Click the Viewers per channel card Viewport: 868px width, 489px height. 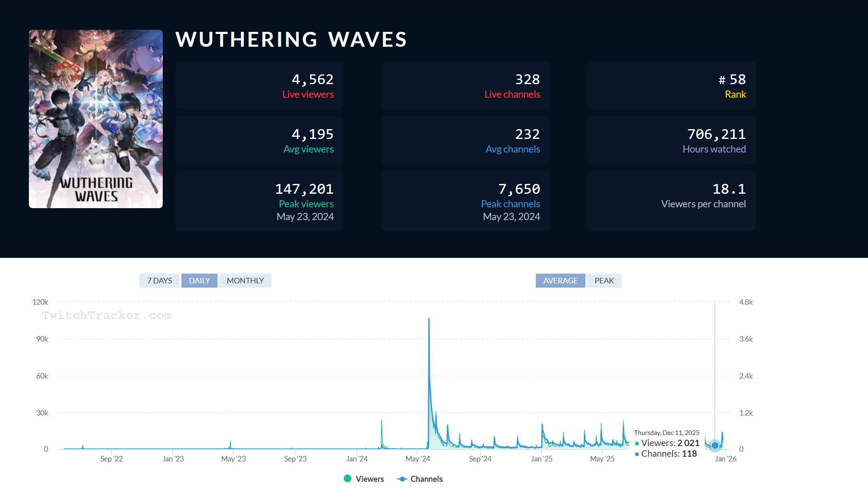click(x=671, y=201)
